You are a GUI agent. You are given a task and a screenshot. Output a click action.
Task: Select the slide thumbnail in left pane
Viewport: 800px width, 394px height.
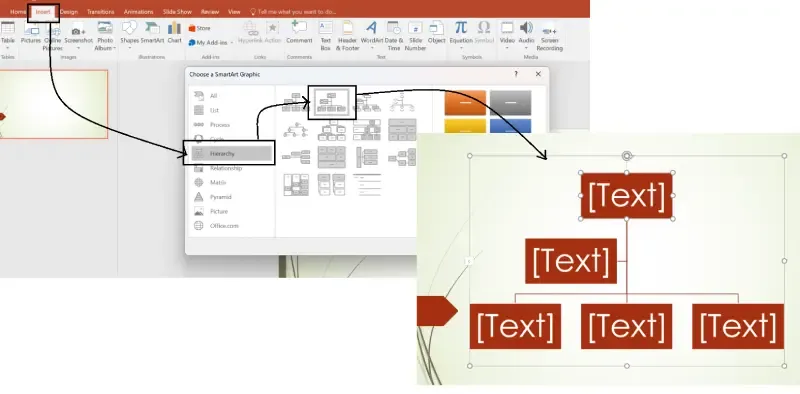click(54, 104)
